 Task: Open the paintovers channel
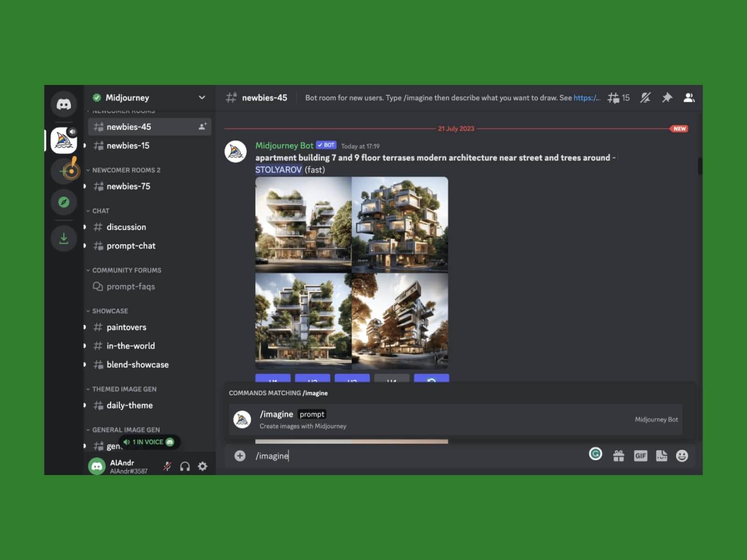tap(149, 327)
